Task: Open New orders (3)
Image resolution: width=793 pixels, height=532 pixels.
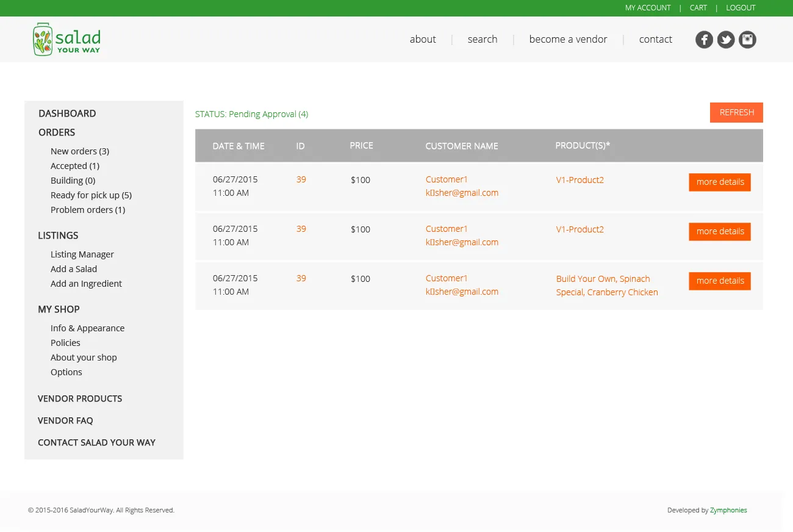Action: [80, 151]
